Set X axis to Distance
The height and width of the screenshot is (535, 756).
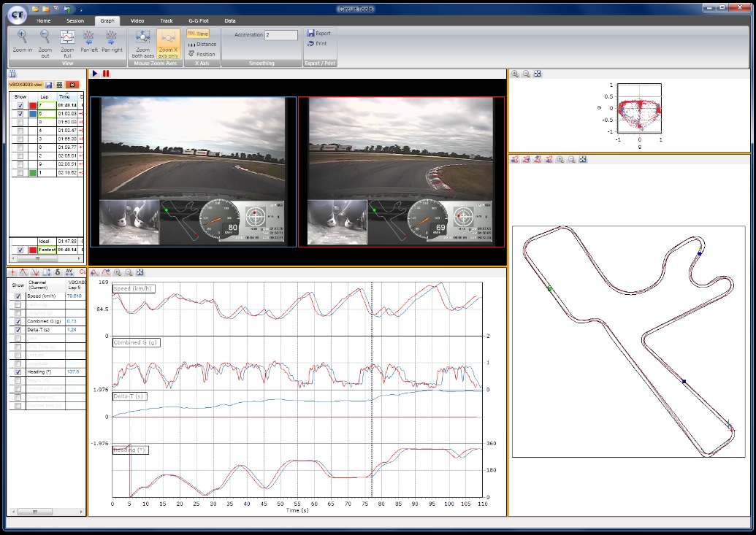click(x=202, y=44)
